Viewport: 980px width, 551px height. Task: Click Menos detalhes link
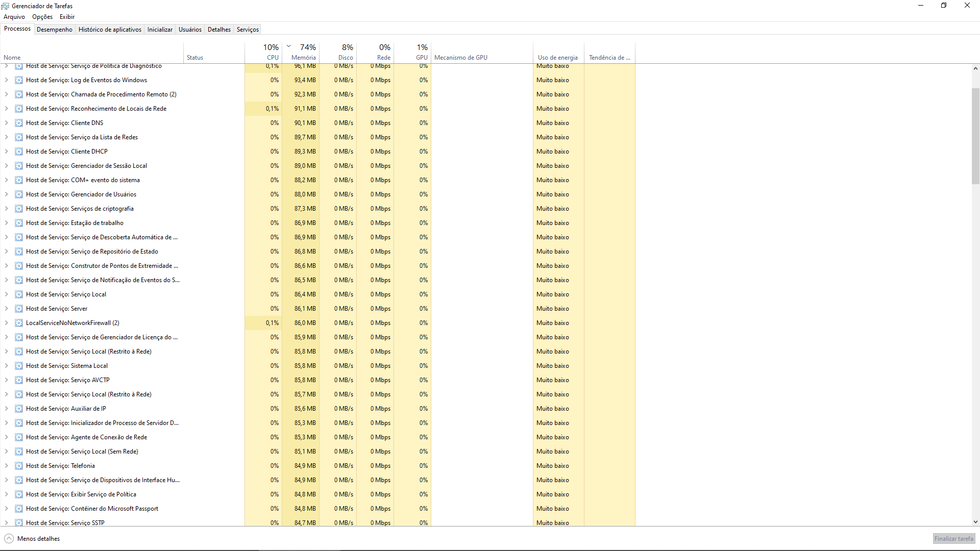[x=38, y=539]
